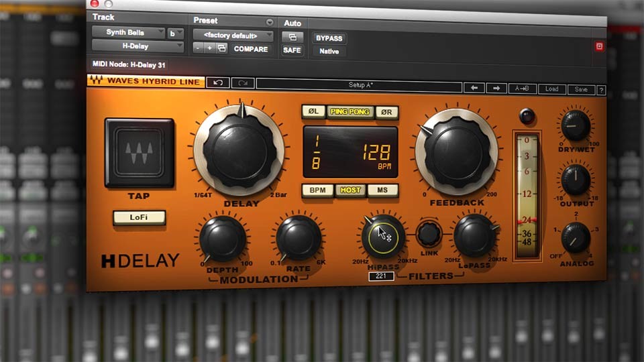Click the ANALOG mode selector knob

pos(576,238)
